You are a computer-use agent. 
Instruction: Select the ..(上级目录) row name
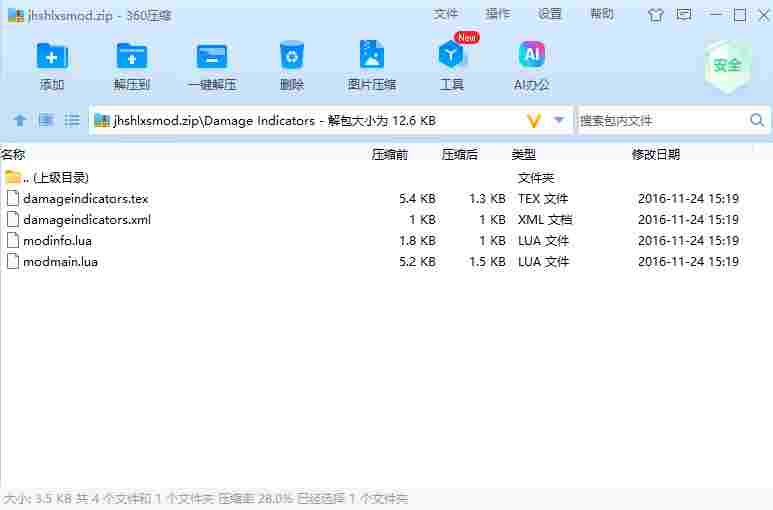pos(56,177)
